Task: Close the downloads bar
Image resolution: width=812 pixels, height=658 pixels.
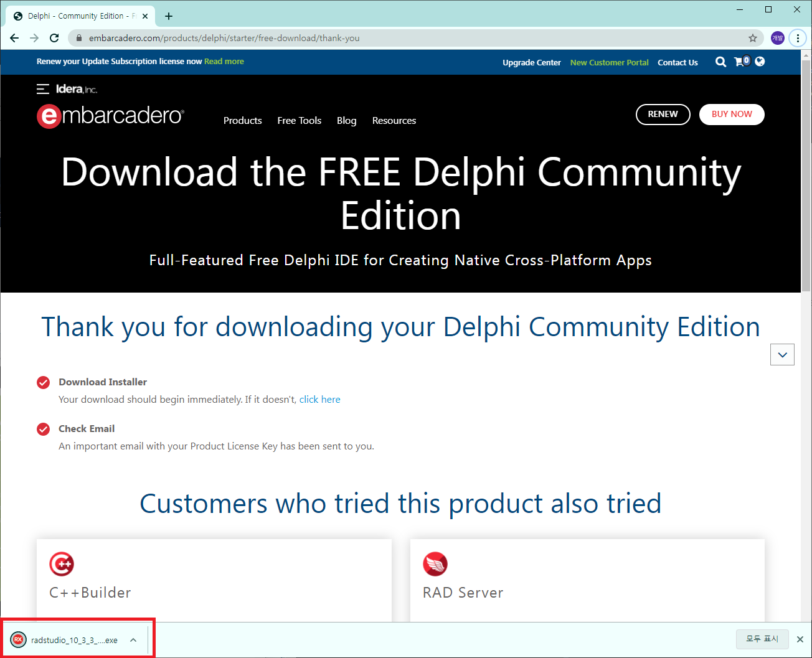Action: click(800, 639)
